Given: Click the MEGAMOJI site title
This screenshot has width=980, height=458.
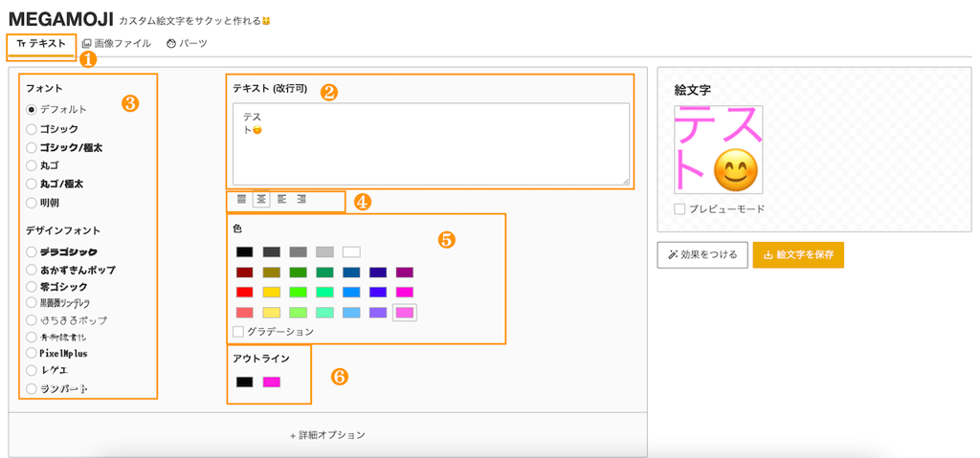Looking at the screenshot, I should coord(60,19).
